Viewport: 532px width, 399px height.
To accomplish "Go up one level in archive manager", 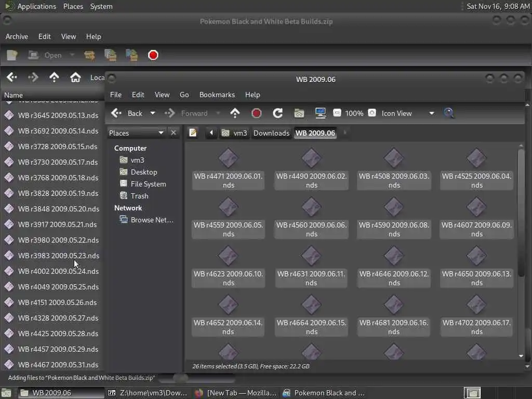I will pyautogui.click(x=54, y=77).
